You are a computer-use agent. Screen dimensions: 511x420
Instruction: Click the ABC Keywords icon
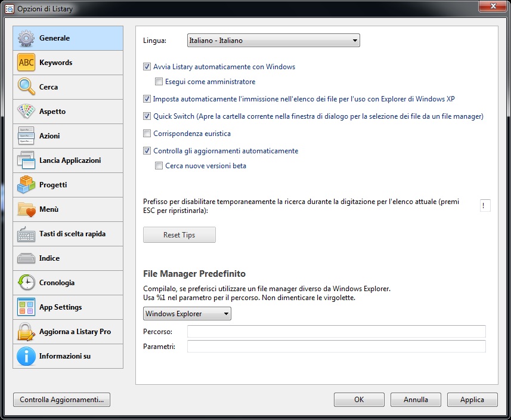[x=26, y=63]
